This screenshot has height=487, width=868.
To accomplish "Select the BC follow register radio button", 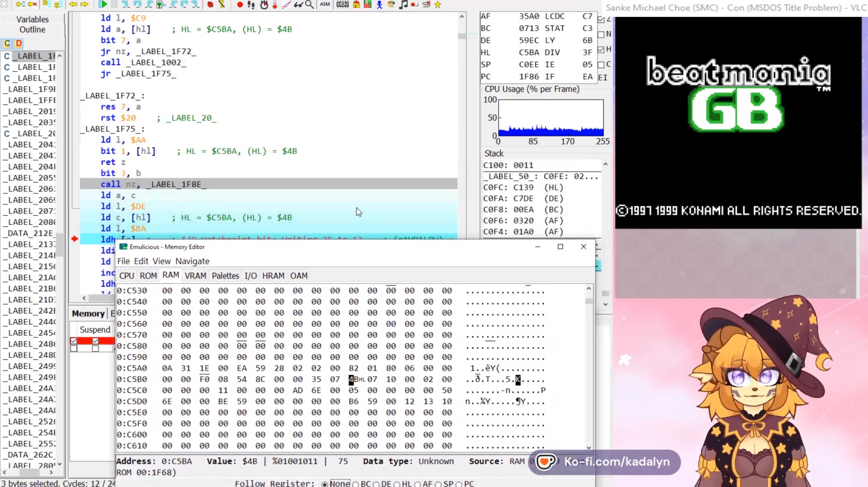I will (356, 484).
